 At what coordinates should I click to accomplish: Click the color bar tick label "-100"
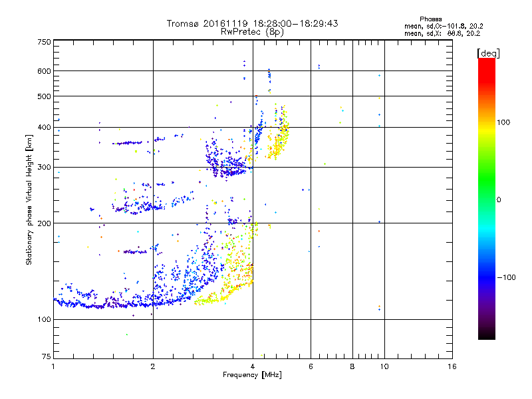[x=506, y=277]
